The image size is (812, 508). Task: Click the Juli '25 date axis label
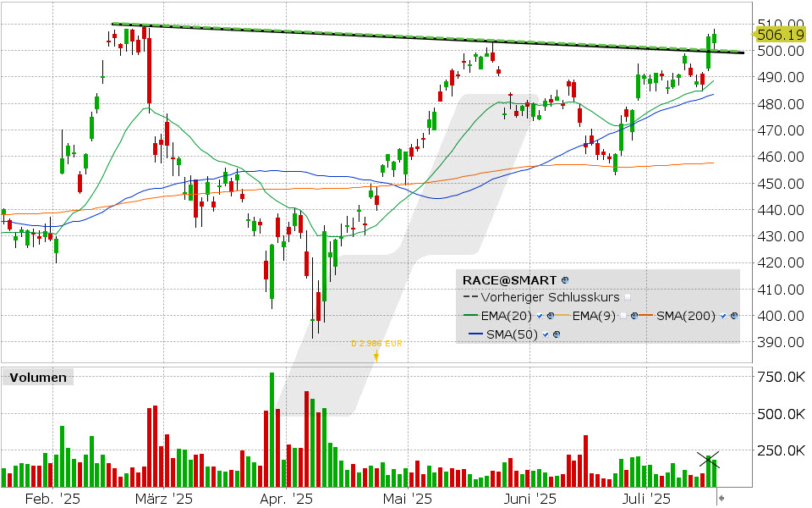click(x=647, y=500)
